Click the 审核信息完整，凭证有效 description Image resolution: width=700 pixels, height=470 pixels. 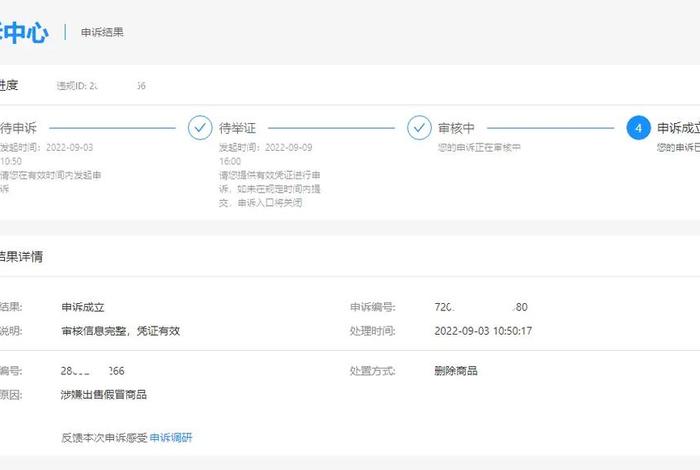[120, 331]
